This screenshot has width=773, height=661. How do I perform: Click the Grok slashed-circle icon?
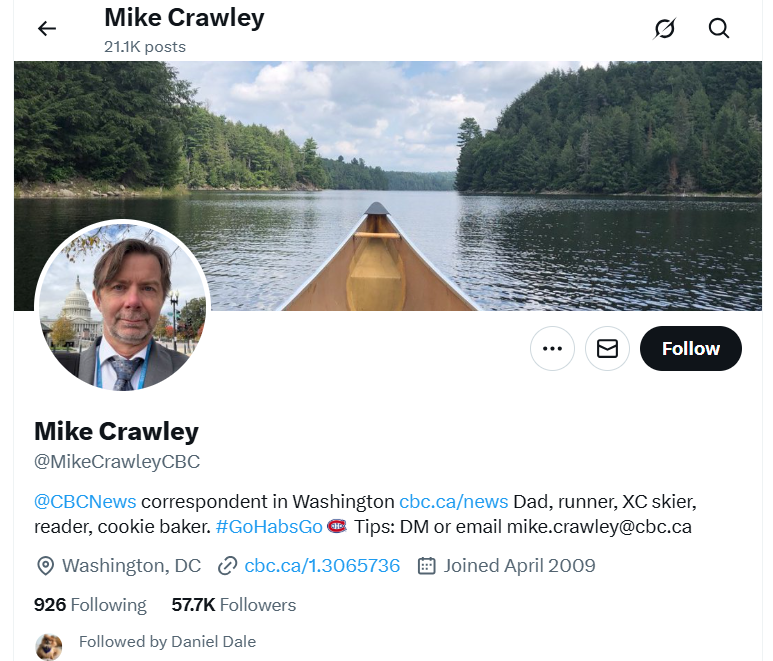664,29
